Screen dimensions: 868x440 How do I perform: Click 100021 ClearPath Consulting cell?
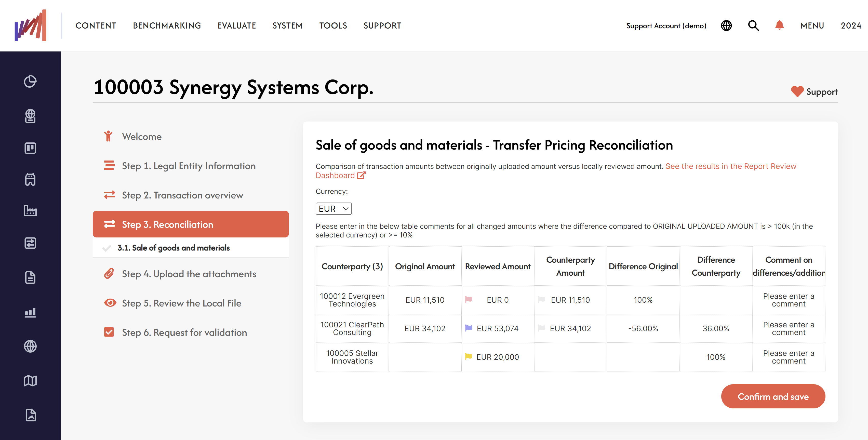tap(352, 328)
